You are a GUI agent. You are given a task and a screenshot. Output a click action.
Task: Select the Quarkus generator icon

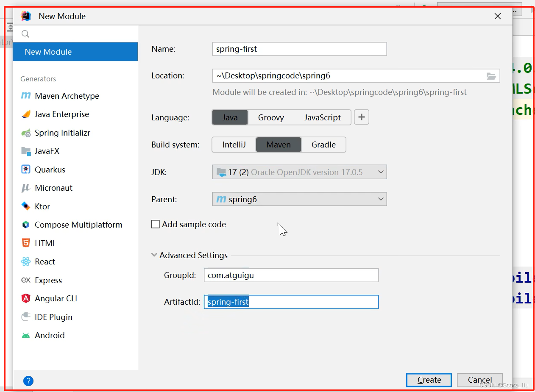pyautogui.click(x=26, y=170)
